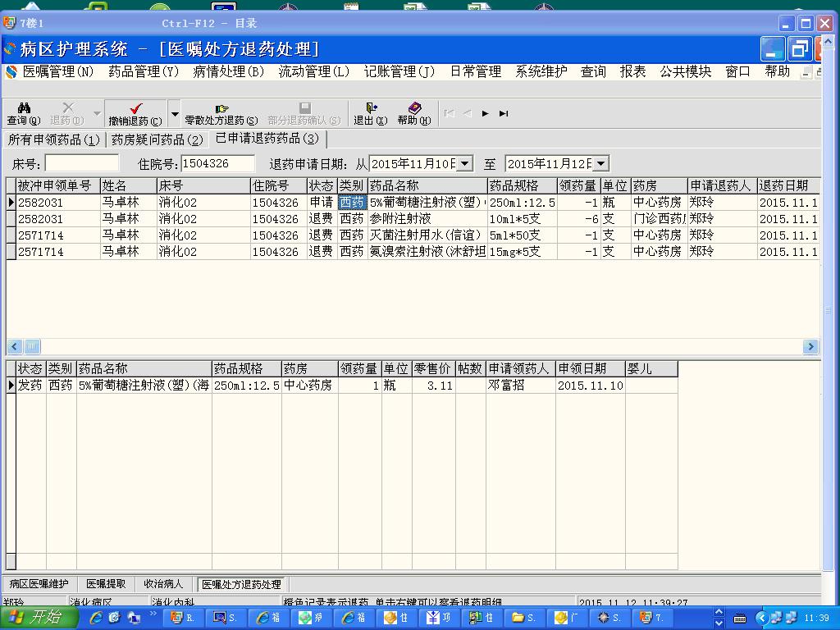Open 报表 menu

click(632, 71)
